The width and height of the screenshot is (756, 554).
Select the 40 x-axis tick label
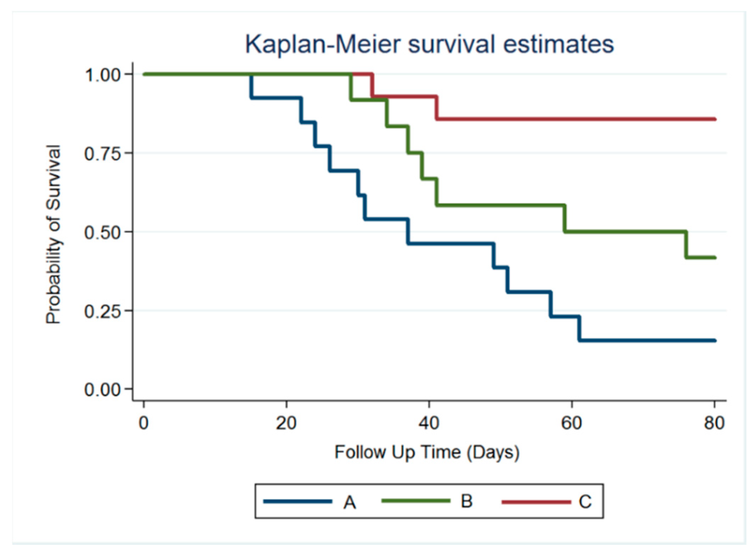[x=429, y=423]
